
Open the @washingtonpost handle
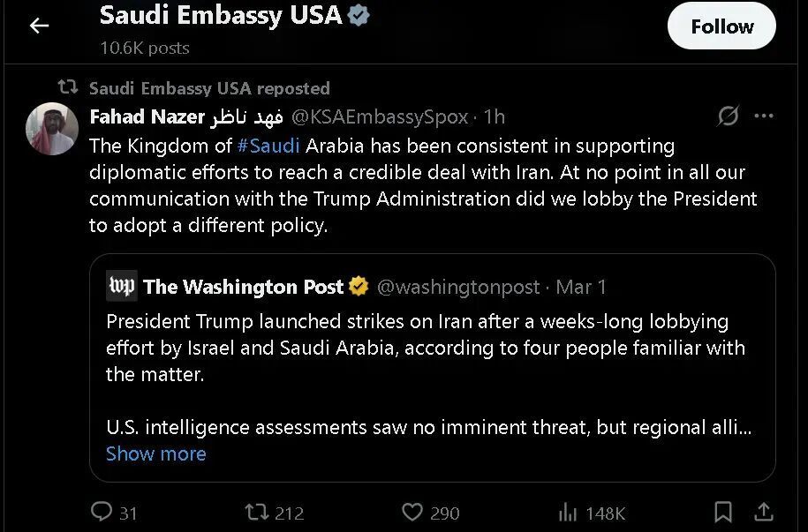click(x=457, y=287)
